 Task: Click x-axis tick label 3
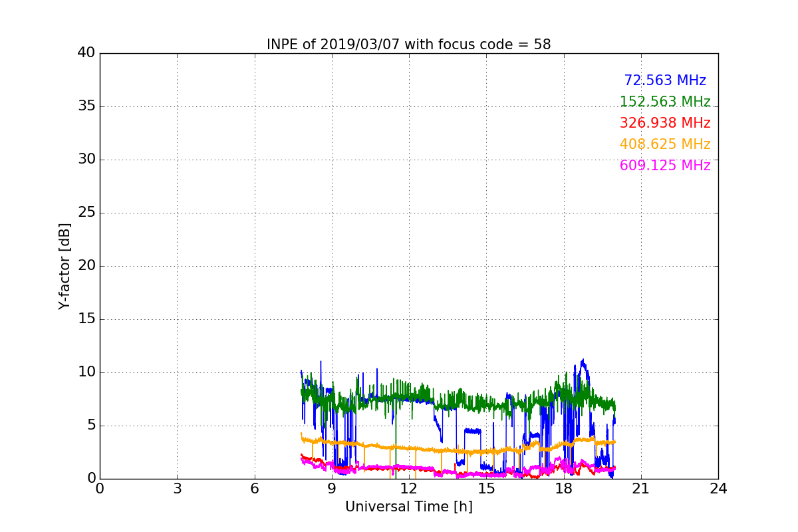pyautogui.click(x=177, y=488)
